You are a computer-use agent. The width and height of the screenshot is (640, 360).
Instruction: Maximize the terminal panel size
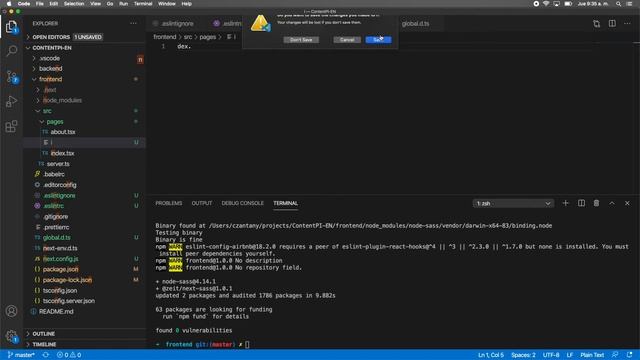tap(612, 203)
